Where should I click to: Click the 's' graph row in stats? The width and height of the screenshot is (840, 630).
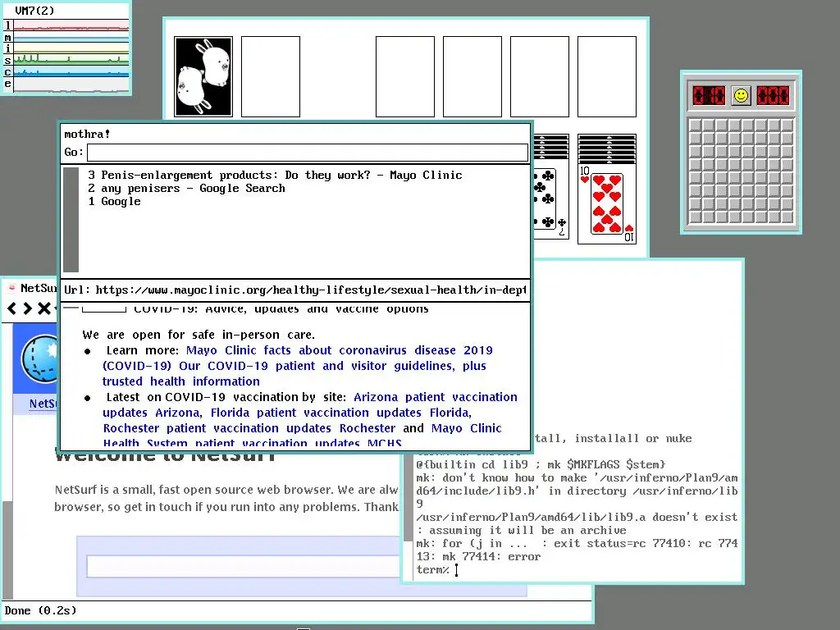coord(66,60)
